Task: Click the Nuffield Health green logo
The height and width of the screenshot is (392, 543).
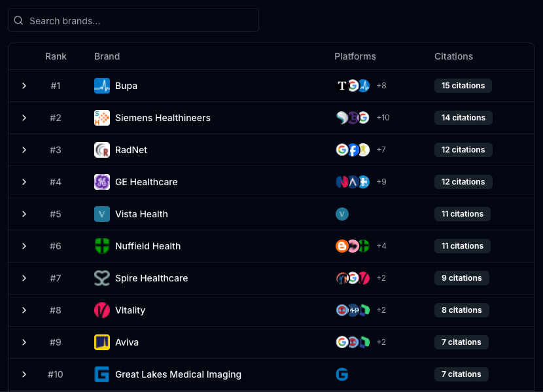Action: [102, 246]
